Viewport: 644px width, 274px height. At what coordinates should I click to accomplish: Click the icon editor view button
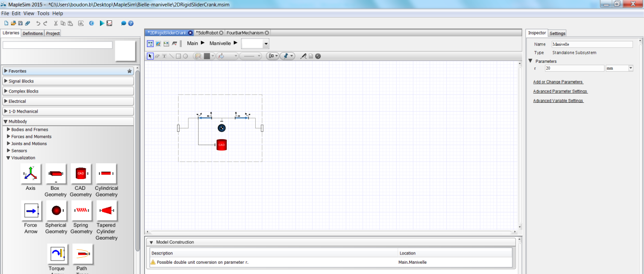pos(158,43)
